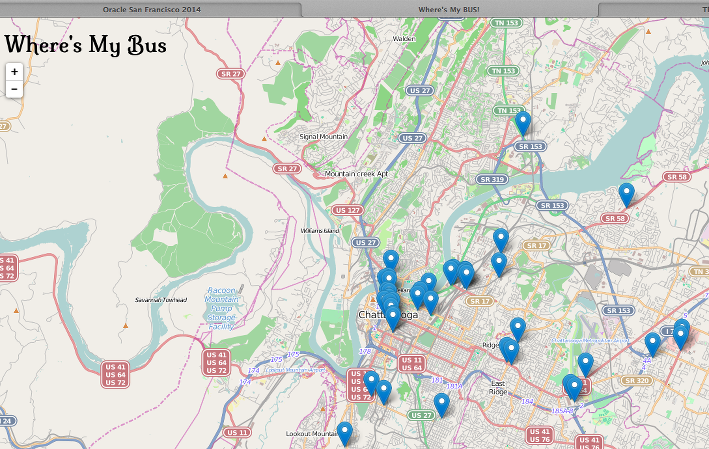Screen dimensions: 709x449
Task: Select the Where's My BUS! tab
Action: click(x=449, y=9)
